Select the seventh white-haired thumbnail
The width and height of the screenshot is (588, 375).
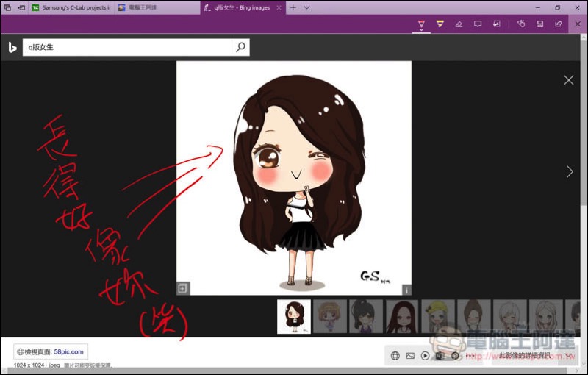[509, 316]
